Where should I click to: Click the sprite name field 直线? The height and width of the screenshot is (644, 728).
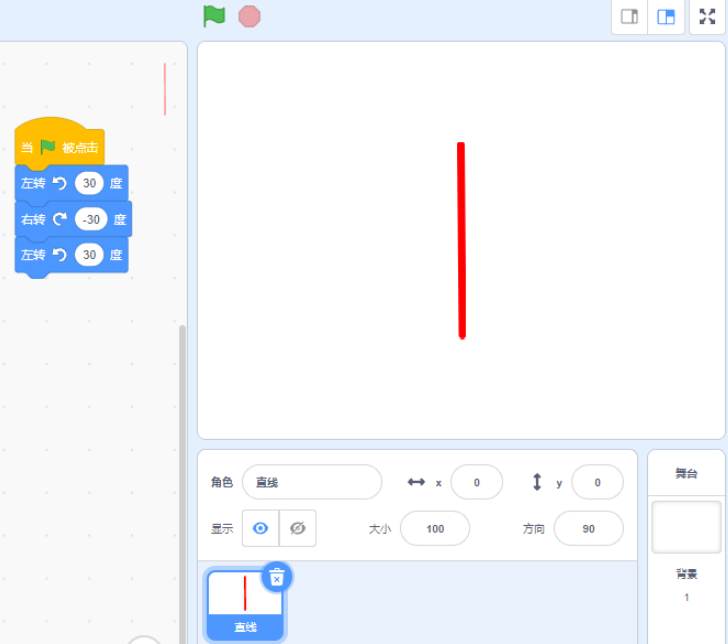[x=312, y=482]
